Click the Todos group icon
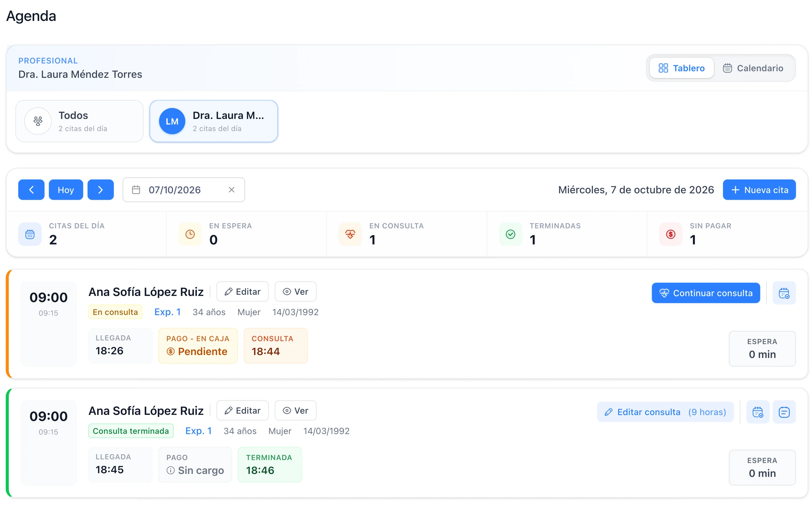 click(38, 121)
